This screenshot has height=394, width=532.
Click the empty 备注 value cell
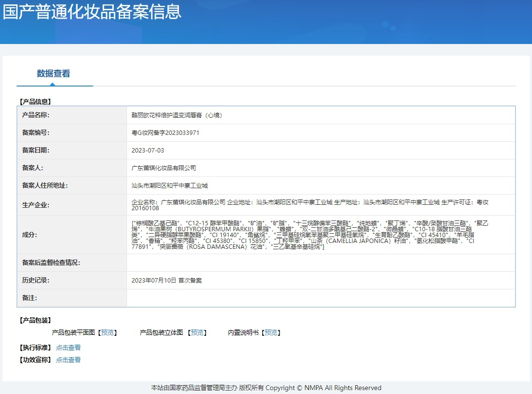pyautogui.click(x=320, y=298)
